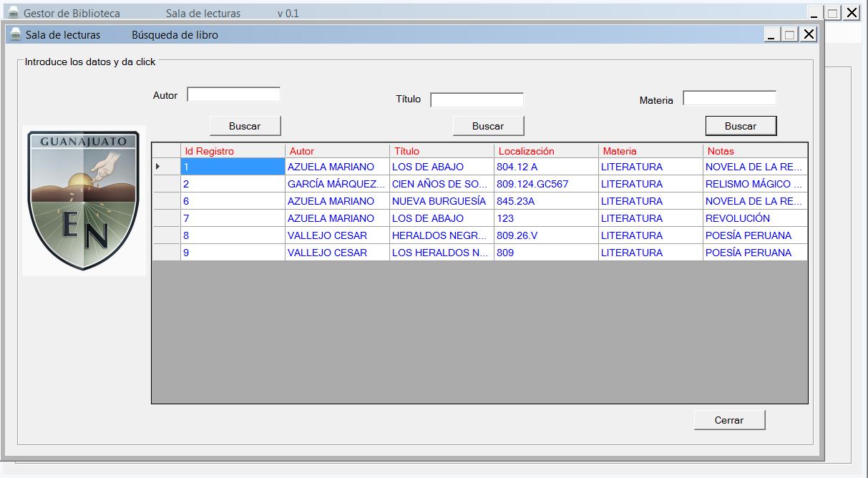Screen dimensions: 868x478
Task: Click the Gestor de Biblioteca title icon
Action: 13,13
